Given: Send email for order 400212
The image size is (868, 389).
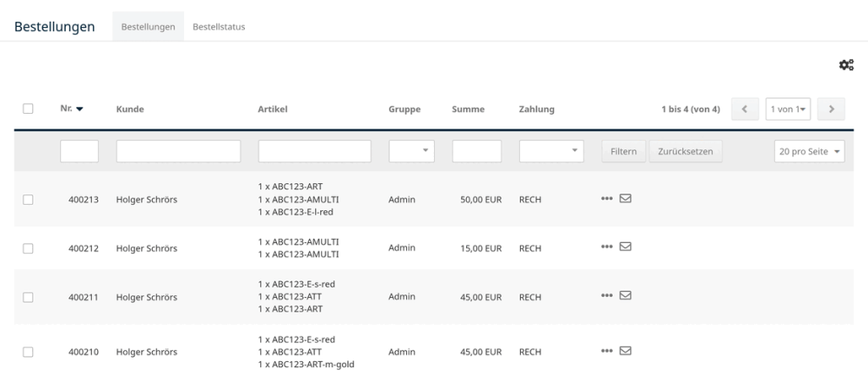Looking at the screenshot, I should tap(625, 247).
